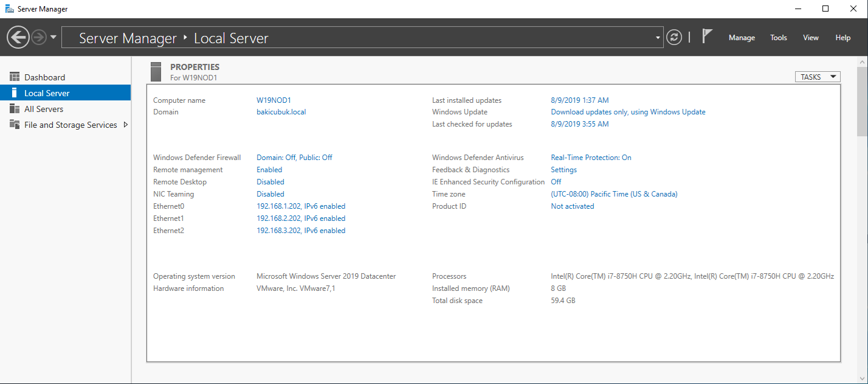868x384 pixels.
Task: Open the Tools menu
Action: click(x=779, y=38)
